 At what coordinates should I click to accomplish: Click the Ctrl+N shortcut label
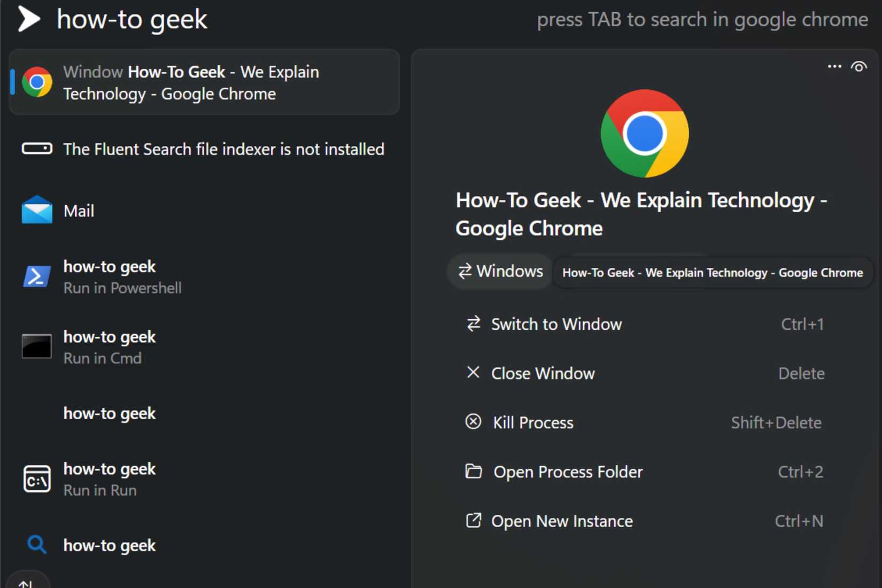tap(799, 521)
